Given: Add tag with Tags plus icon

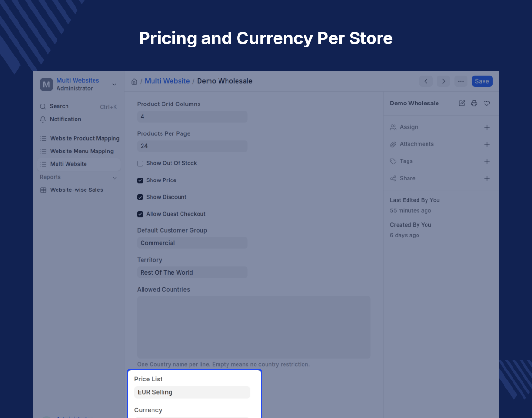Looking at the screenshot, I should (x=487, y=161).
